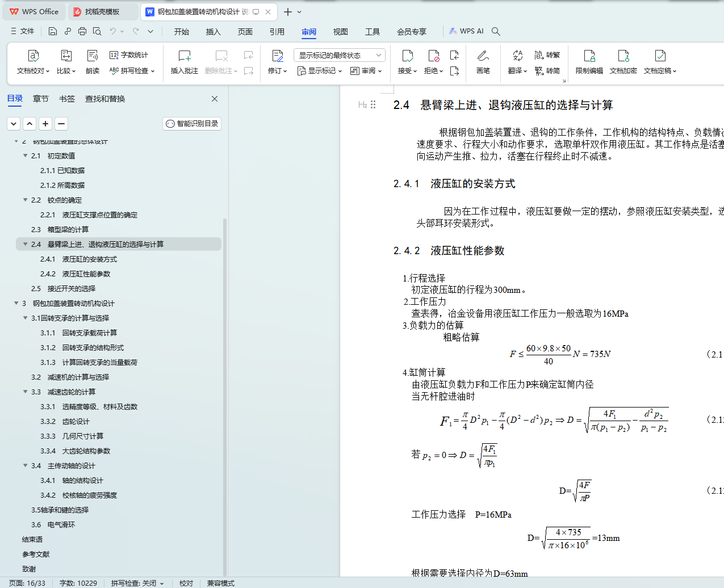Screen dimensions: 724x588
Task: Click the 智能识别目录 button
Action: (x=192, y=124)
